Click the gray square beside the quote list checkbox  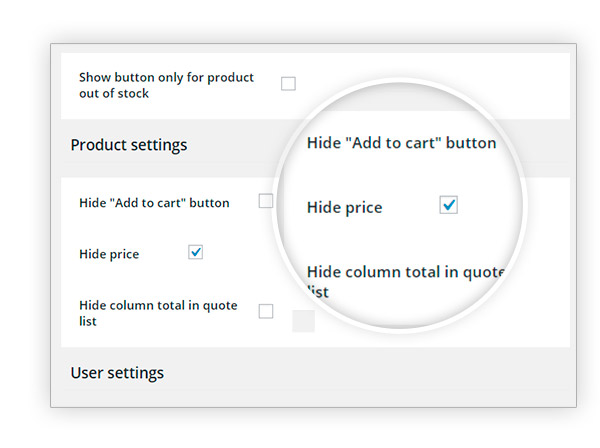pos(303,321)
